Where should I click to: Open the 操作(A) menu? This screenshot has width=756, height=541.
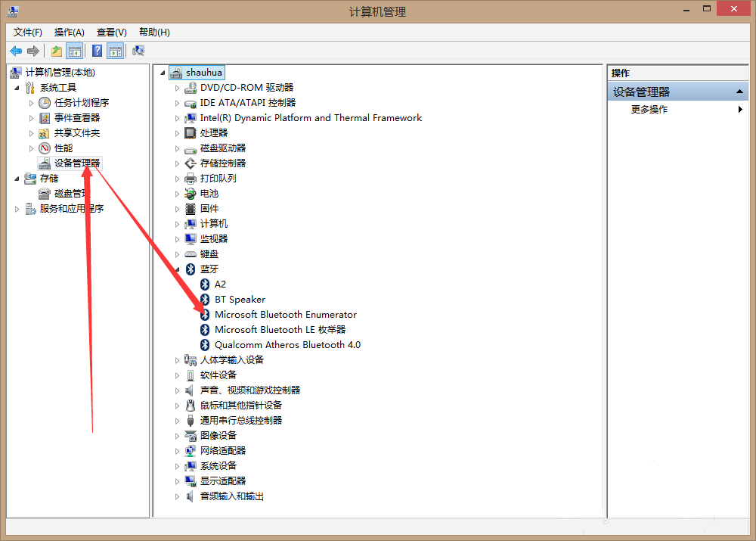click(70, 33)
